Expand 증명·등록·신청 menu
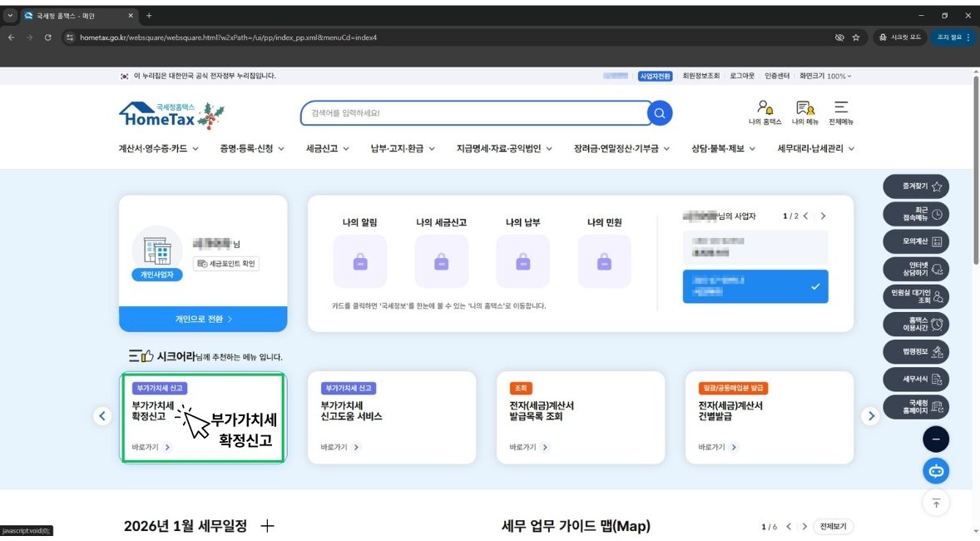 point(252,149)
